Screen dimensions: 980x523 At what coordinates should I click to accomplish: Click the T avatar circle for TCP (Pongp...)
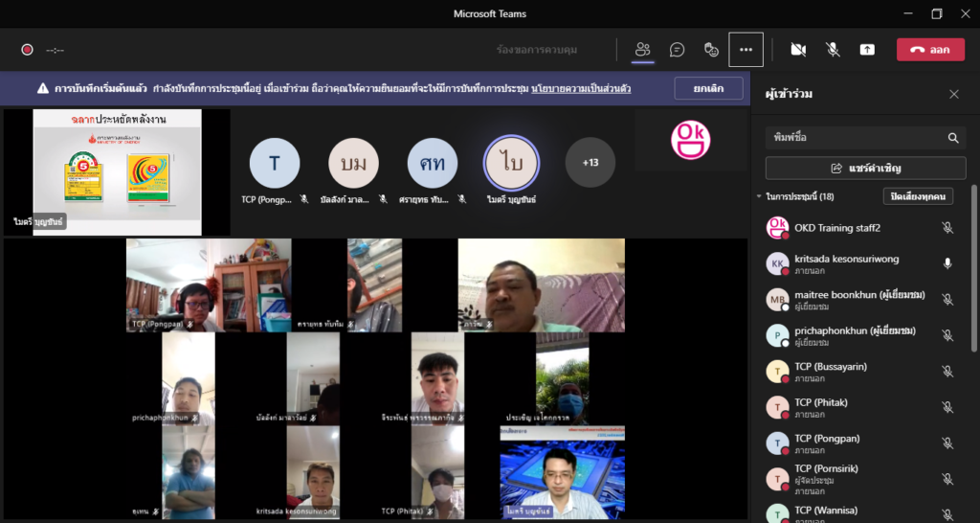[275, 163]
